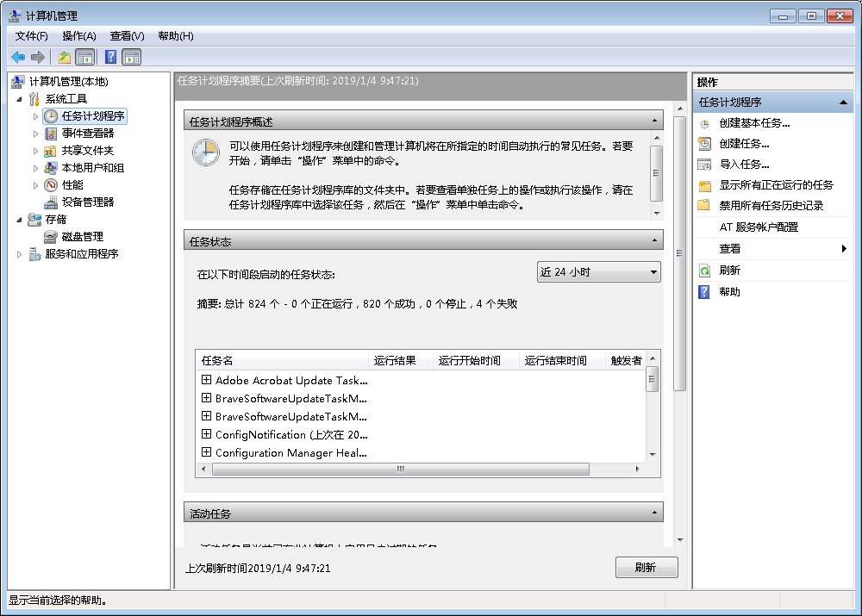Image resolution: width=862 pixels, height=616 pixels.
Task: Open the 查看(V) menu
Action: [127, 36]
